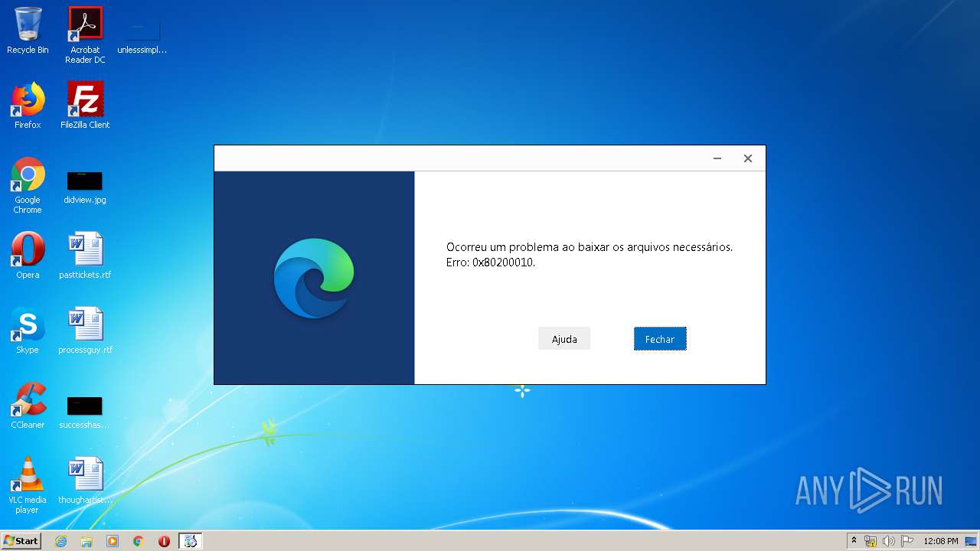Click the Fechar button in dialog

pos(660,339)
